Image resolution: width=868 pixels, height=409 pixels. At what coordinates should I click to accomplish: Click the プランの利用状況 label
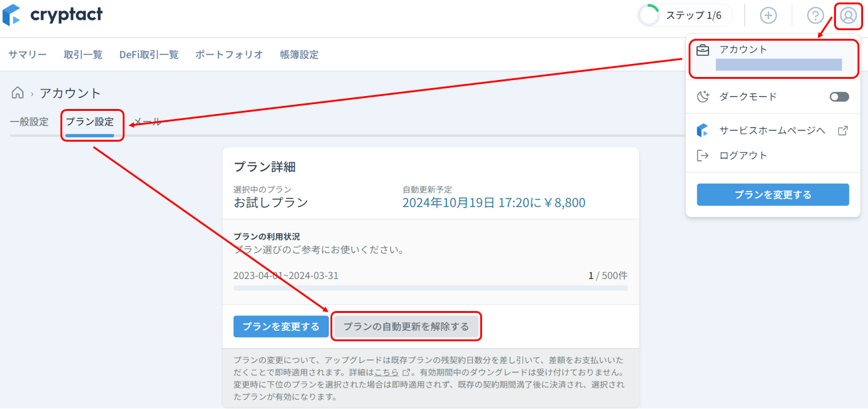pos(267,237)
